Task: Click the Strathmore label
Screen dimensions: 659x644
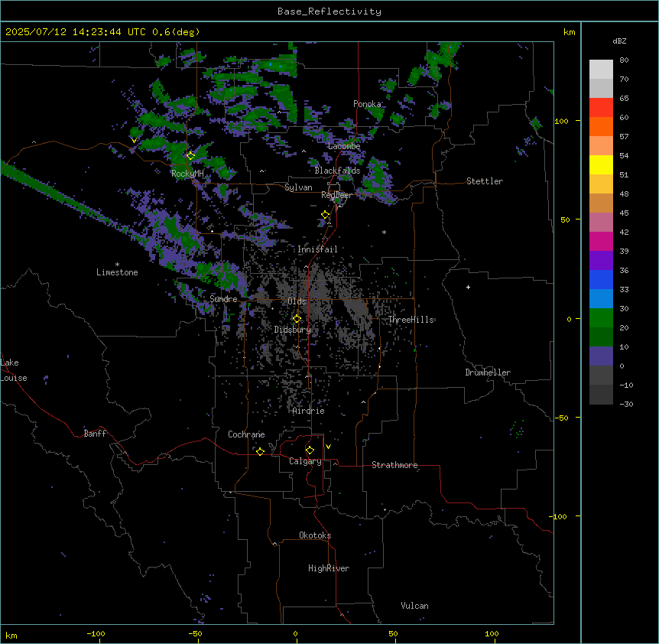Action: pyautogui.click(x=394, y=465)
